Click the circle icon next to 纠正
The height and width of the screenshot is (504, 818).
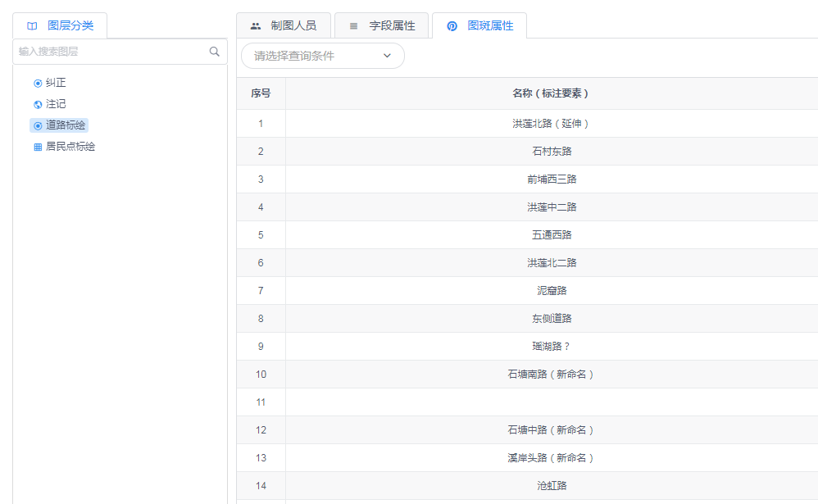click(x=38, y=83)
